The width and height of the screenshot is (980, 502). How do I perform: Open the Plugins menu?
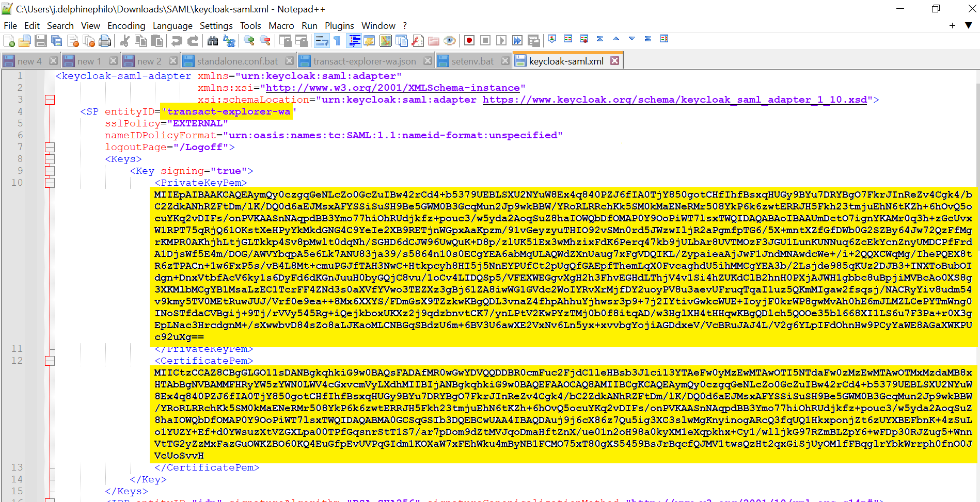point(339,26)
